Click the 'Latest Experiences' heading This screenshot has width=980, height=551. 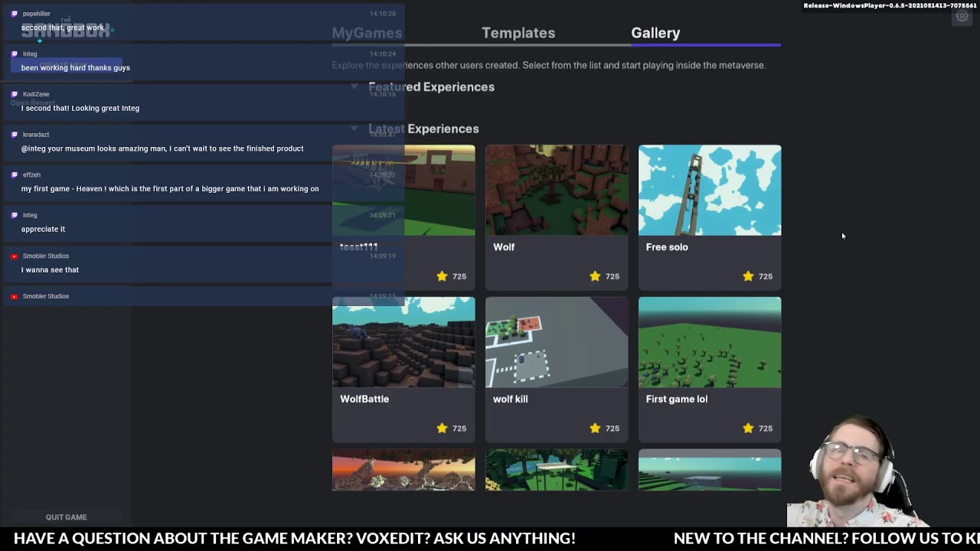pos(423,129)
